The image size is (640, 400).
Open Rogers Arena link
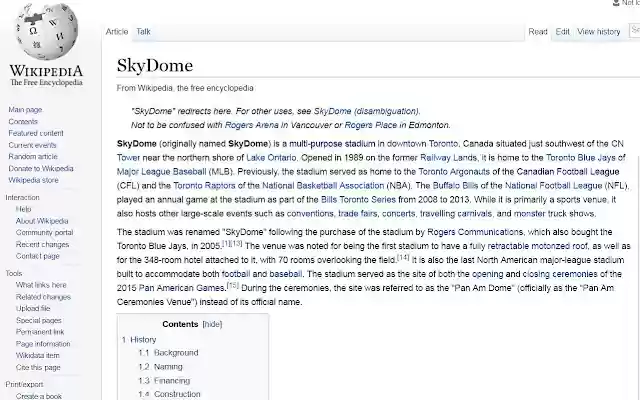point(252,125)
